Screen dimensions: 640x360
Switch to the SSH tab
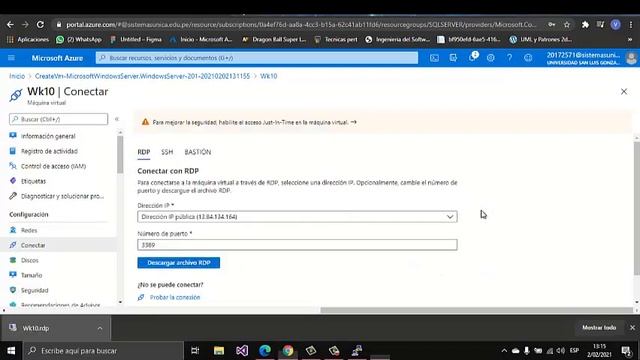[x=167, y=152]
